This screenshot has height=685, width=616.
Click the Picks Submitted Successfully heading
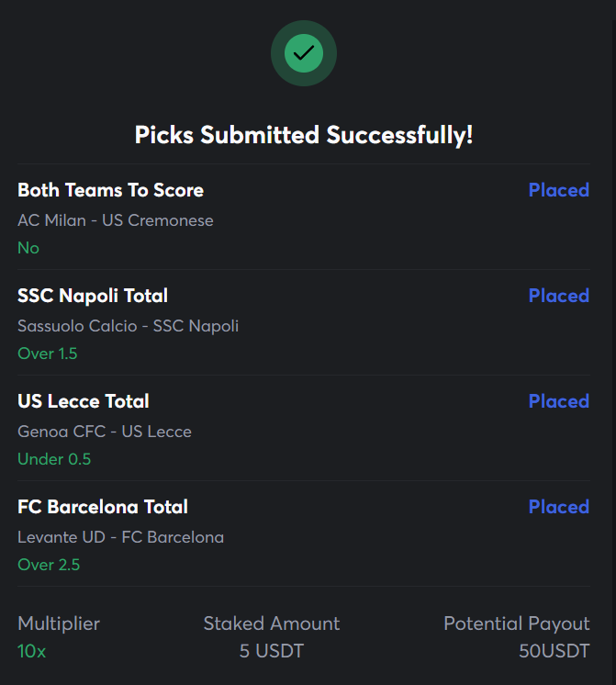pyautogui.click(x=304, y=135)
